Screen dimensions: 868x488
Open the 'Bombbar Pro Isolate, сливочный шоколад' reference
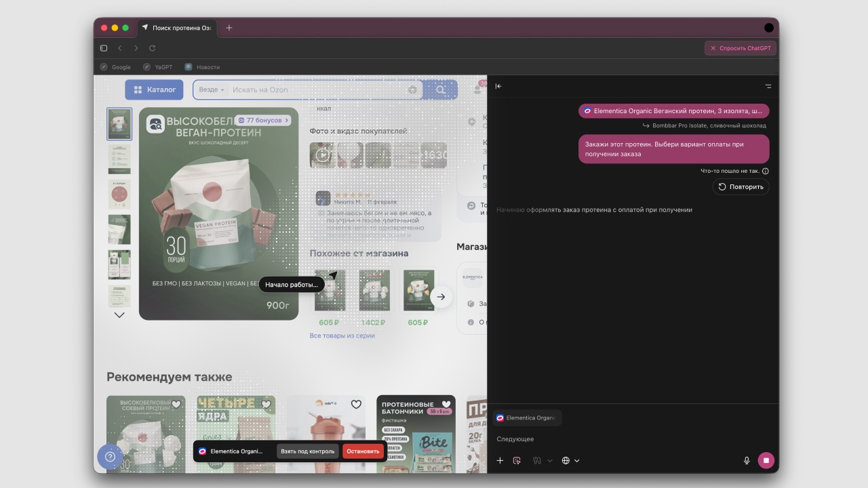pyautogui.click(x=705, y=125)
